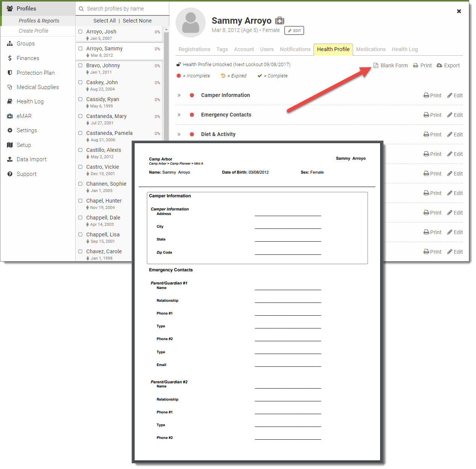Viewport: 476px width, 469px height.
Task: Open Medical Supplies from the sidebar
Action: (x=38, y=87)
